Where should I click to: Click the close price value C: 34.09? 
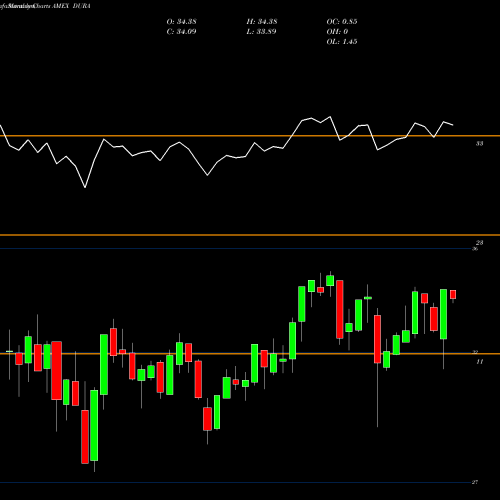coord(181,32)
